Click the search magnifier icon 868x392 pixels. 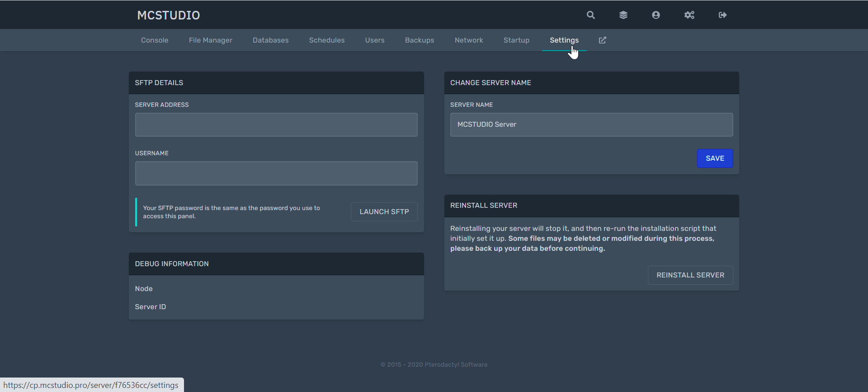(x=590, y=15)
